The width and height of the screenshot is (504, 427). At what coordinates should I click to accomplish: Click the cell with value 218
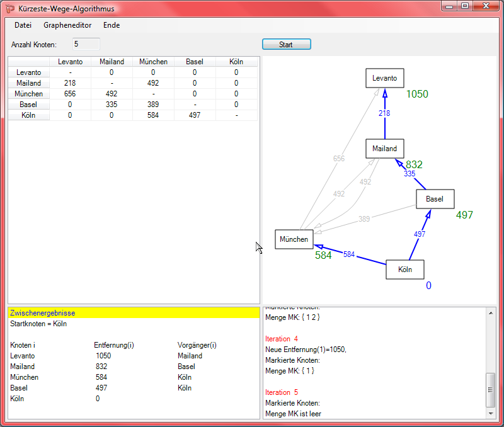70,83
